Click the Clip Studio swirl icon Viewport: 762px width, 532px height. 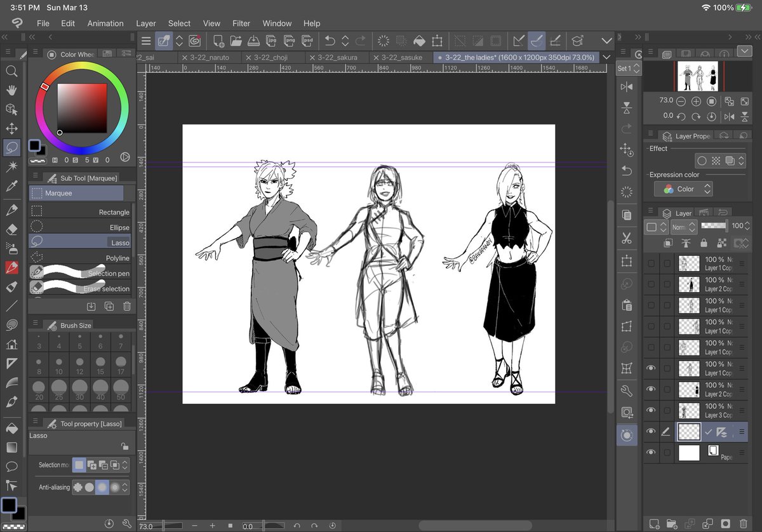pos(195,41)
